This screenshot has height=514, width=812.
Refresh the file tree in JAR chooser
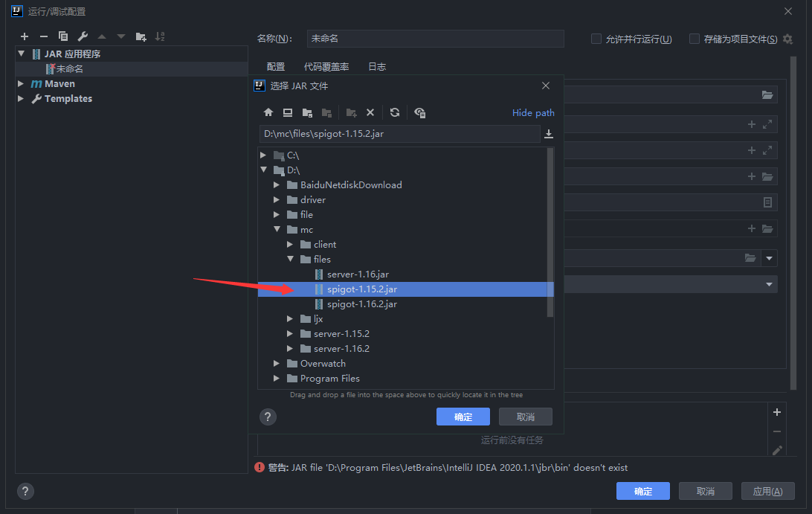395,112
